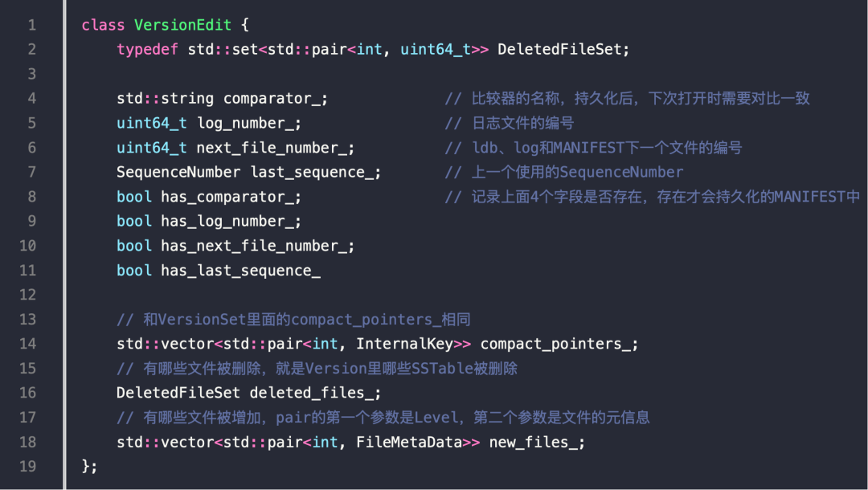Click FileMetaData on line 18

click(408, 443)
